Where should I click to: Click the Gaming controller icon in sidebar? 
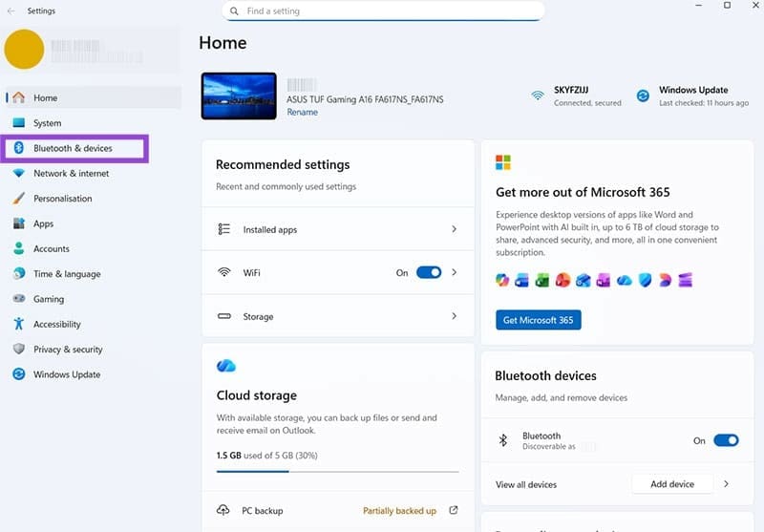click(19, 299)
